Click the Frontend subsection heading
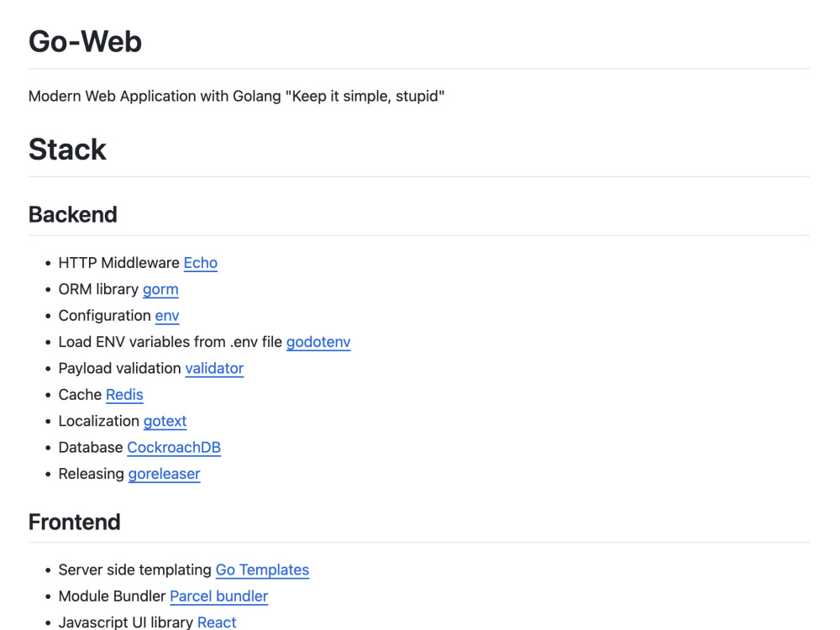 click(x=75, y=522)
